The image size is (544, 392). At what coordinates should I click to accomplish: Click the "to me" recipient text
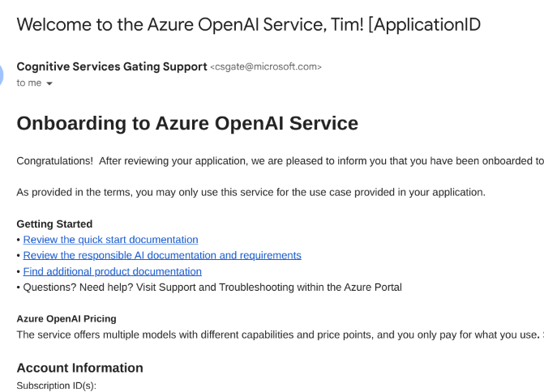coord(29,83)
